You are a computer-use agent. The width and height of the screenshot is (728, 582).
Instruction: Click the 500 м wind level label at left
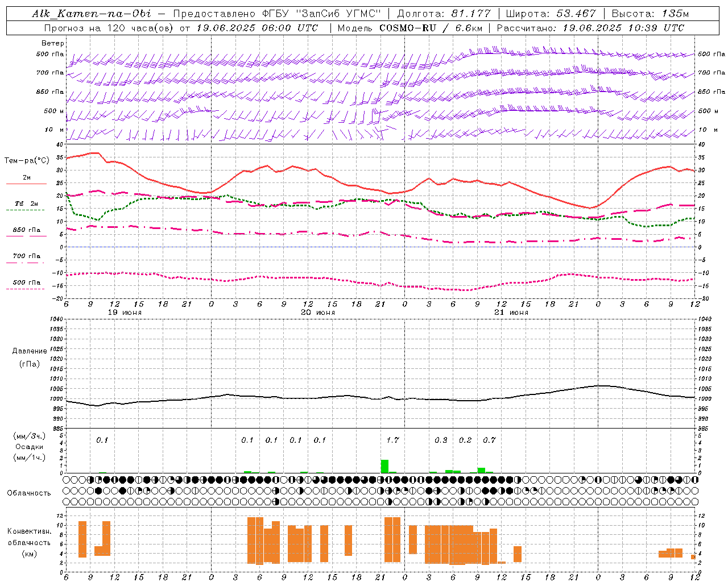click(x=54, y=111)
